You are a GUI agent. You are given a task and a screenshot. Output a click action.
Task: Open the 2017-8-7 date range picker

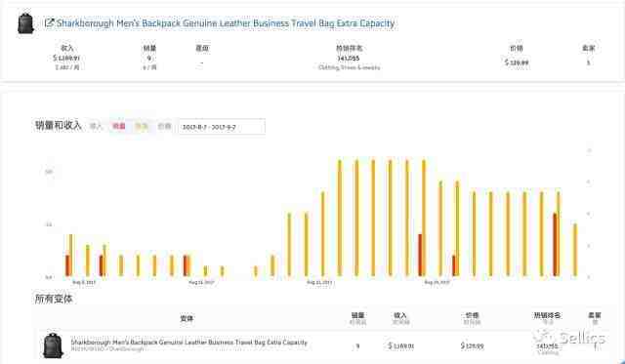222,127
